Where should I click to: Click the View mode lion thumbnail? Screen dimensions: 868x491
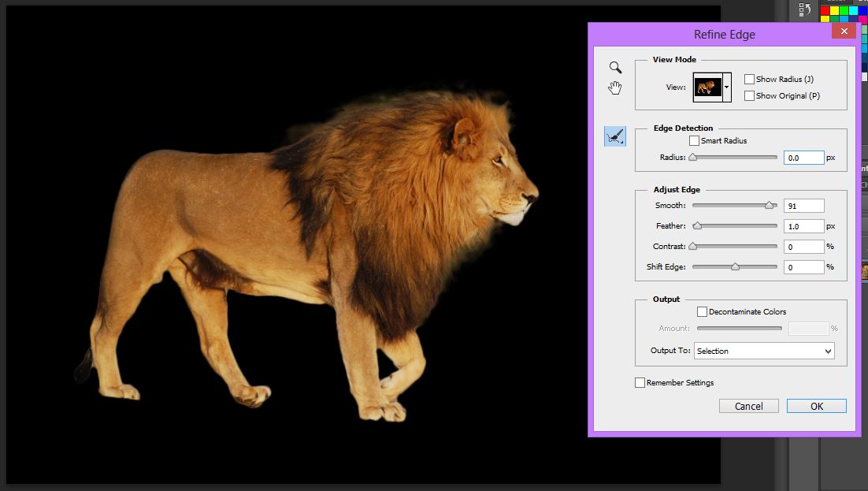click(707, 87)
